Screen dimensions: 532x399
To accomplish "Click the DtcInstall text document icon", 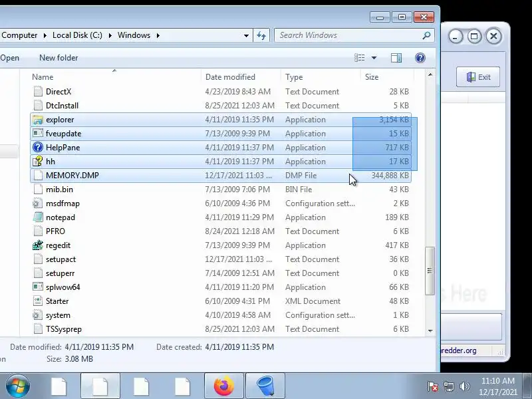I will (x=38, y=106).
